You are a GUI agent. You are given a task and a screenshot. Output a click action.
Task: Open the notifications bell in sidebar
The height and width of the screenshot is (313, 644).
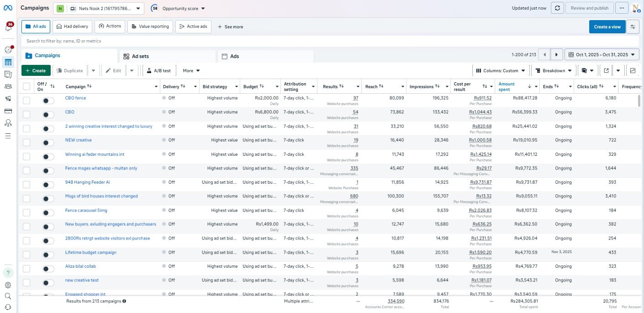(x=8, y=27)
